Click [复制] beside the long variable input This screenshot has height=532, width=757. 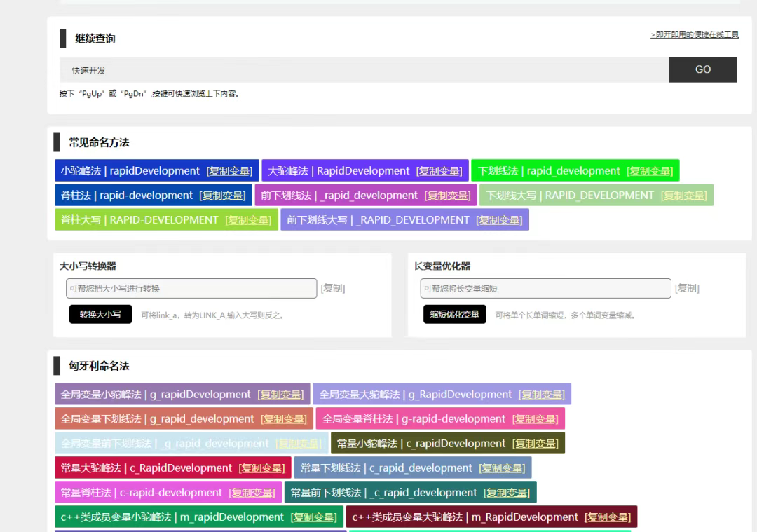687,288
